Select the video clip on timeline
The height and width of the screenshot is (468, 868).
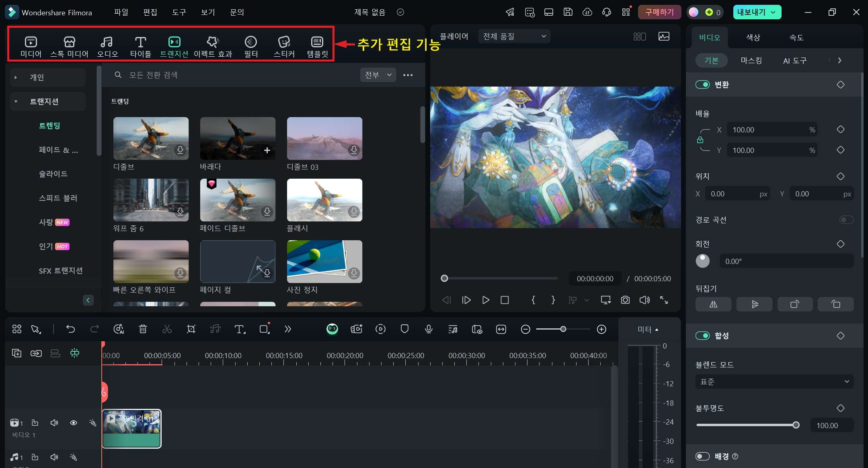point(132,429)
